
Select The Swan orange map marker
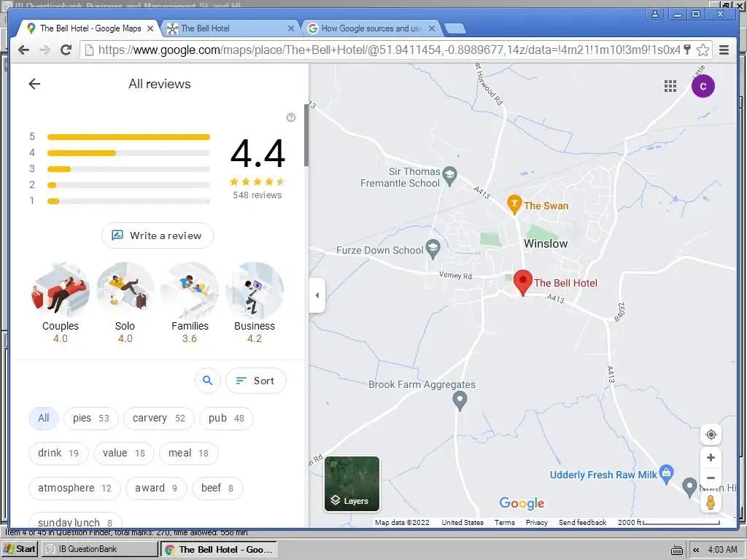click(x=514, y=205)
